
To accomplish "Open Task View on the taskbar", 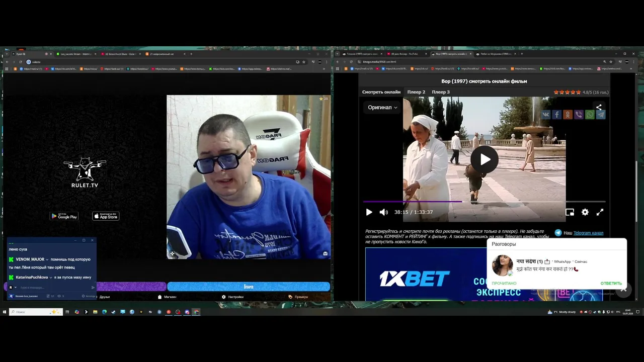I will click(67, 312).
